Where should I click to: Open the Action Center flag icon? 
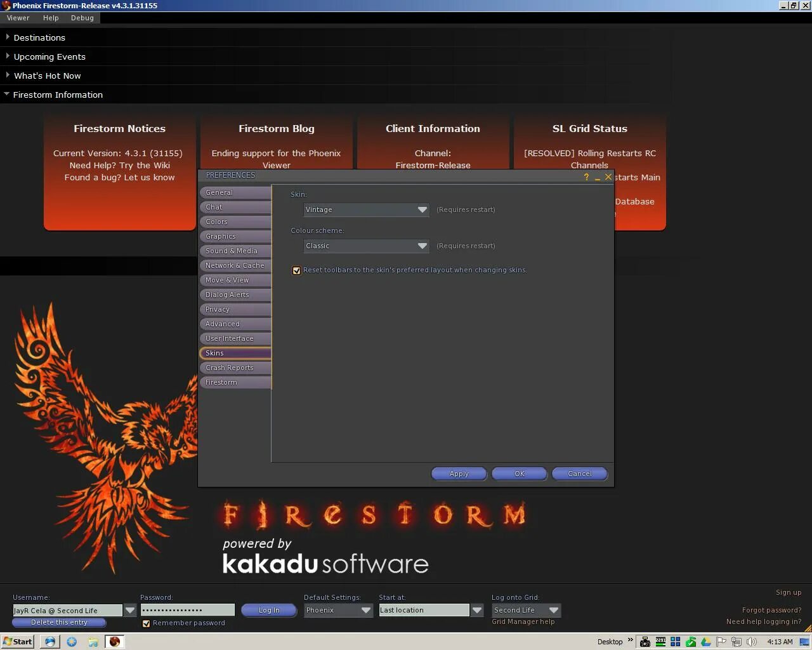[x=721, y=642]
